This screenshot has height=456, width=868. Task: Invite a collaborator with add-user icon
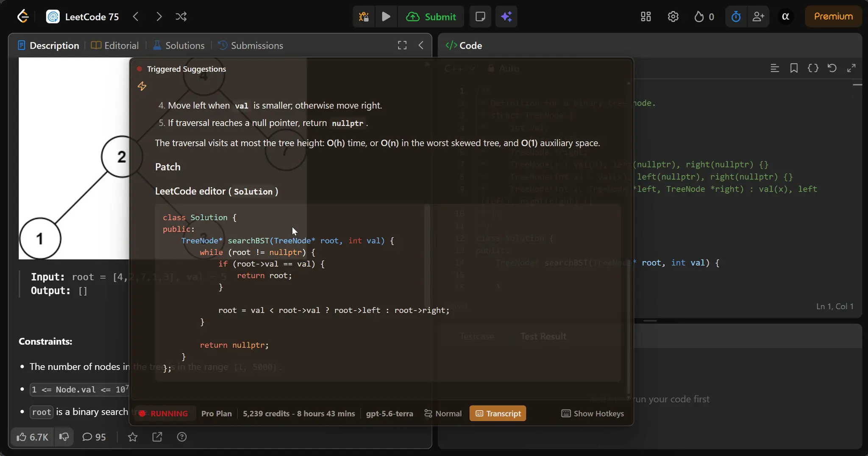pos(758,17)
